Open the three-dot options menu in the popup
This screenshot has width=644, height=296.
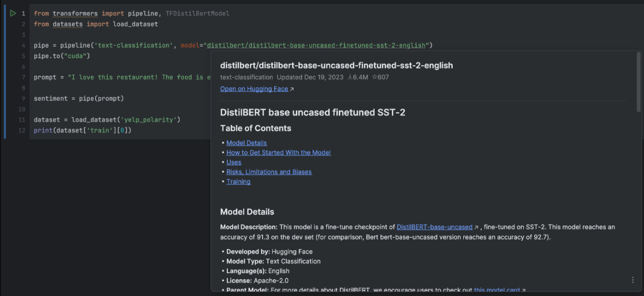(x=632, y=280)
